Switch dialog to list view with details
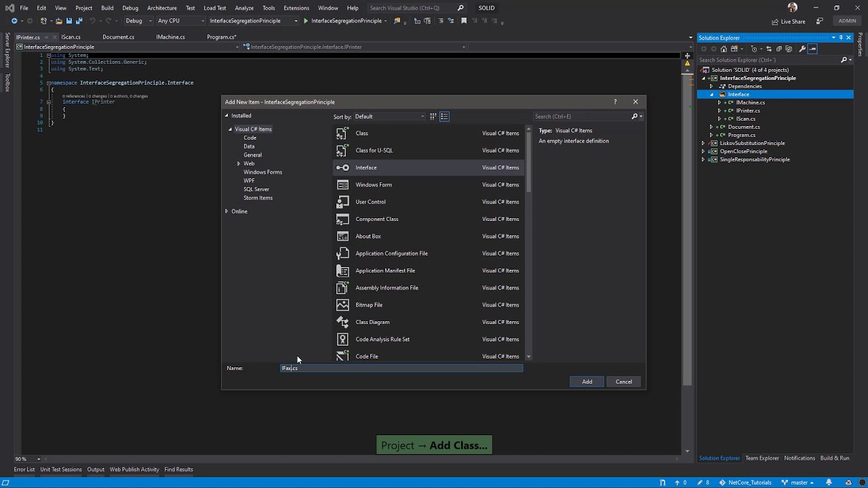Viewport: 868px width, 488px height. click(x=444, y=117)
